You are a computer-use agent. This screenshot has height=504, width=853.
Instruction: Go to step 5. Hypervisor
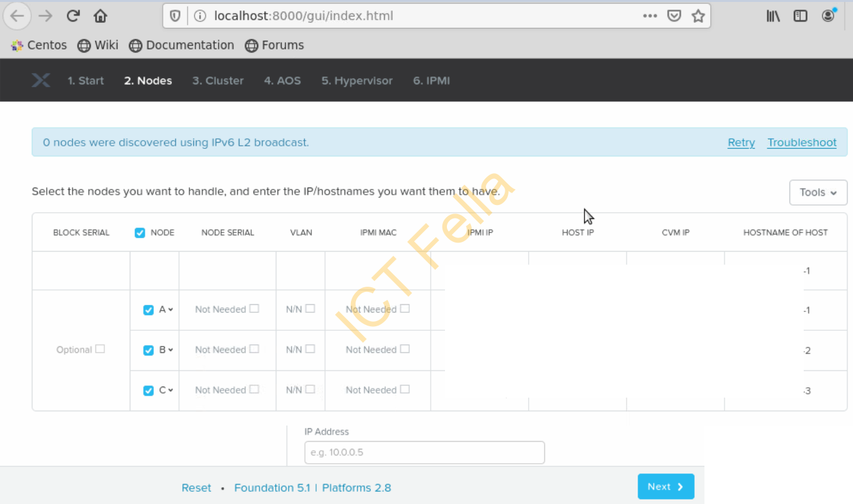pyautogui.click(x=357, y=81)
